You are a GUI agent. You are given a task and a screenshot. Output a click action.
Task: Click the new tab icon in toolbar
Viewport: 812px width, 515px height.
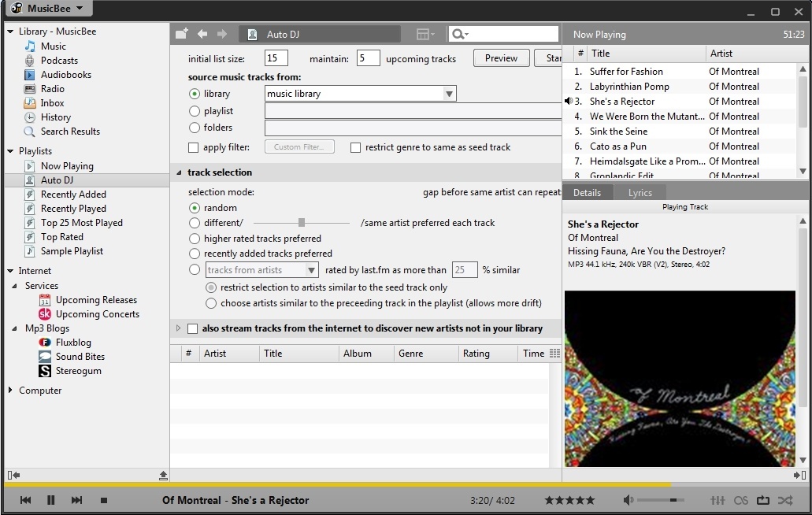(181, 34)
